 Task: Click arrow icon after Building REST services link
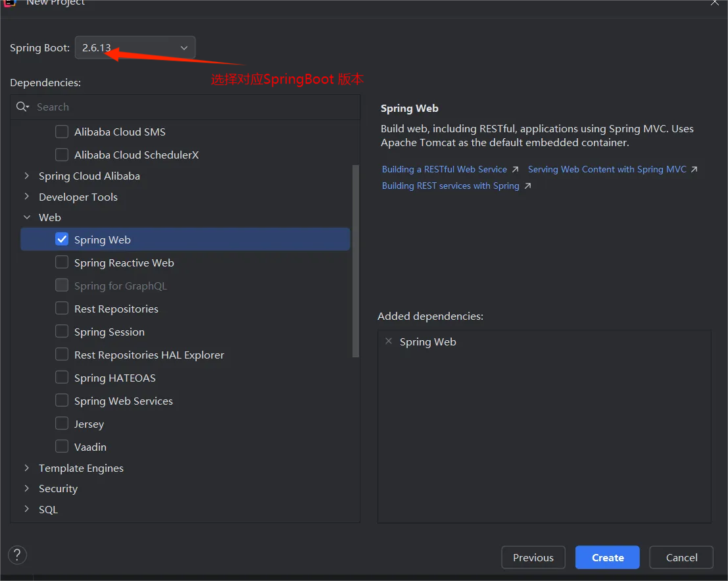point(527,186)
